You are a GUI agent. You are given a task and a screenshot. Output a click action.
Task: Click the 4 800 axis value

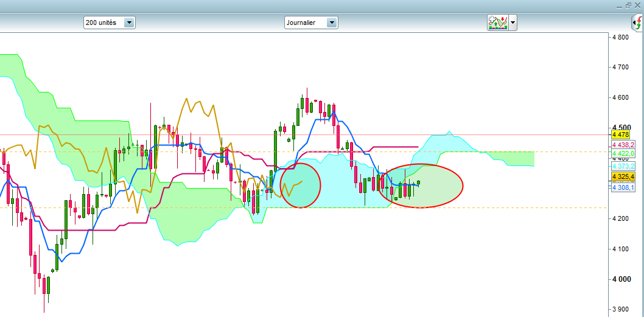tap(620, 37)
